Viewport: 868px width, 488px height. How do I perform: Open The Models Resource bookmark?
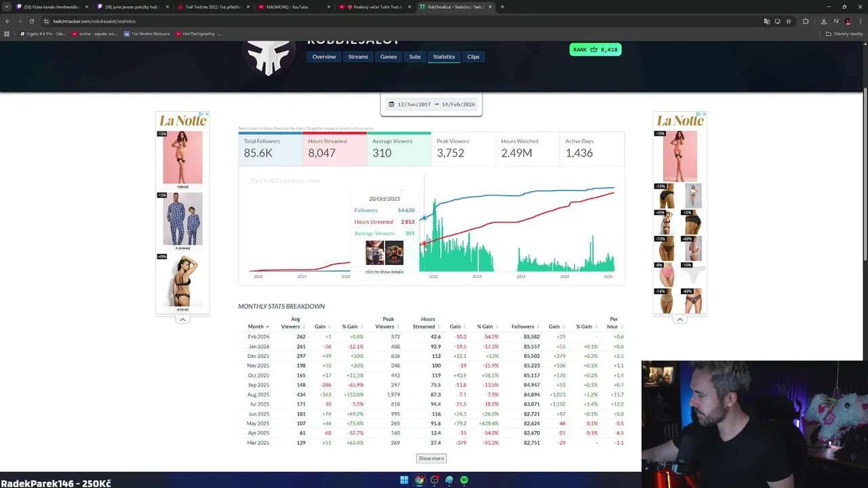(x=146, y=34)
